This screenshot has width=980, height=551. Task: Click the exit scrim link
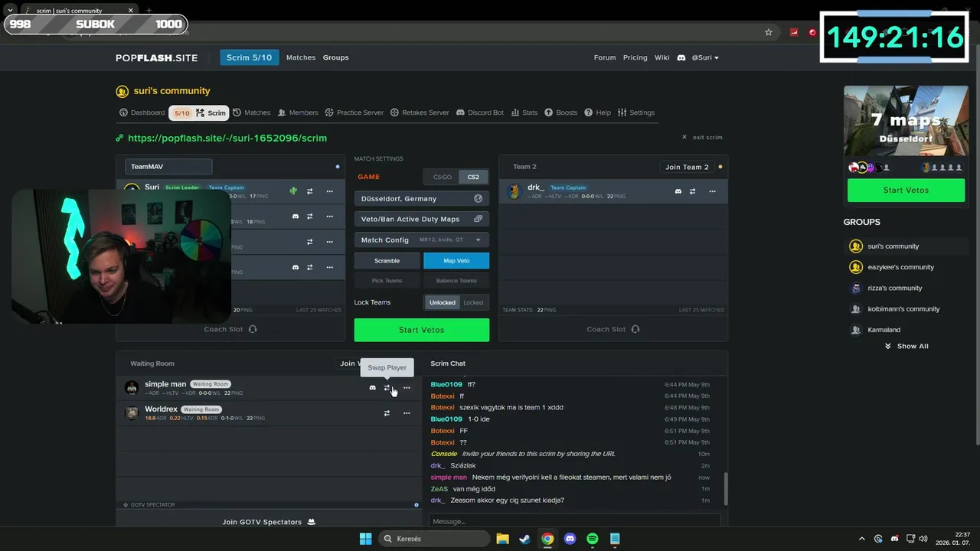pyautogui.click(x=702, y=137)
